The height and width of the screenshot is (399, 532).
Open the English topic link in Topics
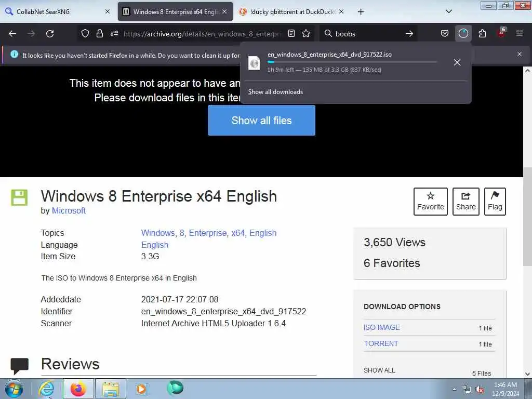(x=263, y=233)
